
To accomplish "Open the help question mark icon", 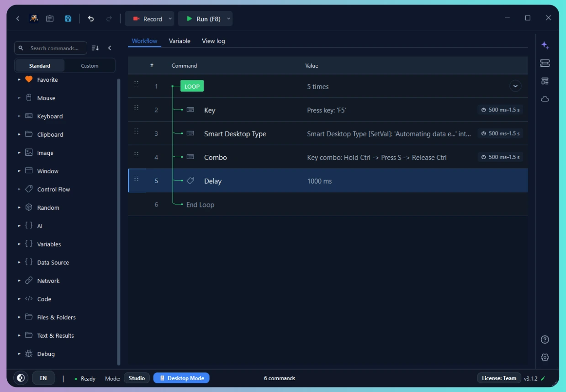I will pyautogui.click(x=545, y=339).
